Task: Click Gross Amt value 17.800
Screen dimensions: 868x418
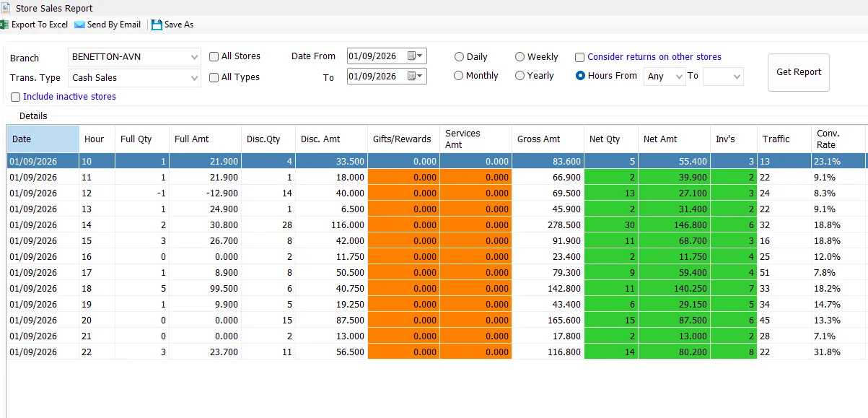Action: coord(566,336)
